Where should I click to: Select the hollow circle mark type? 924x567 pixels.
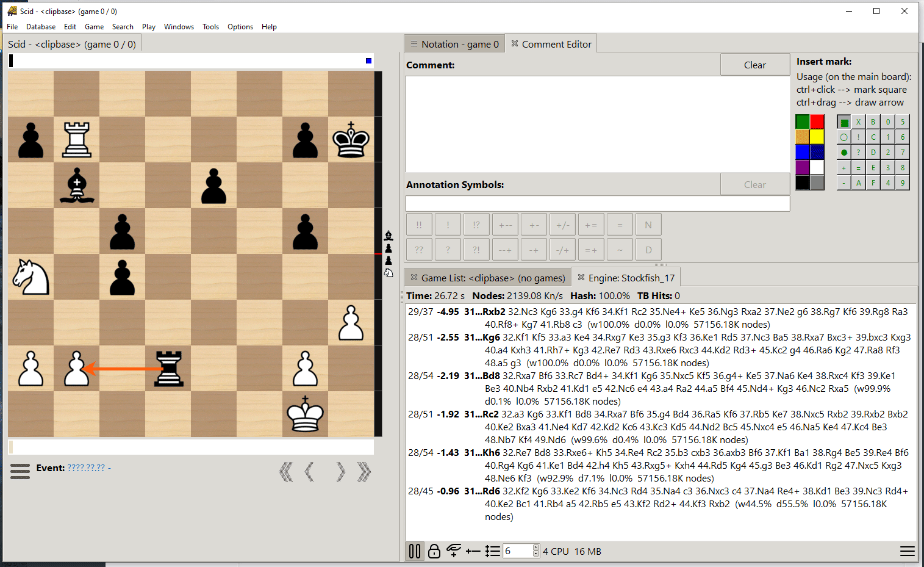coord(843,137)
